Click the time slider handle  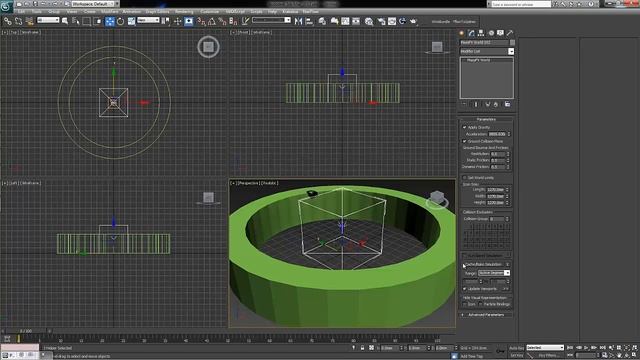point(26,331)
